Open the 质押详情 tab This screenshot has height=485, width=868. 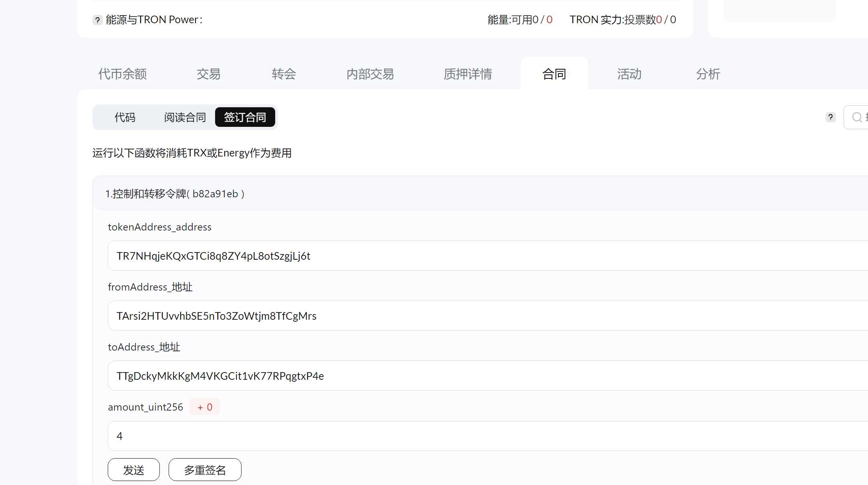point(467,74)
